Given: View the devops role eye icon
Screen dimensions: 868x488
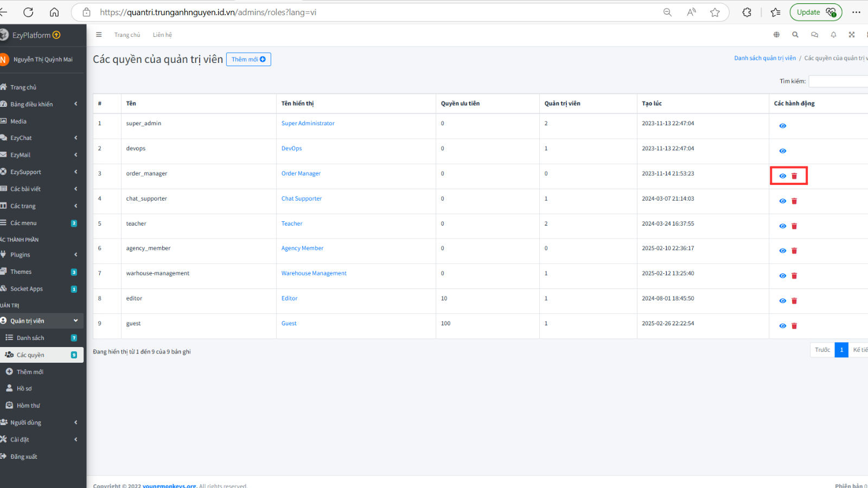Looking at the screenshot, I should click(783, 151).
